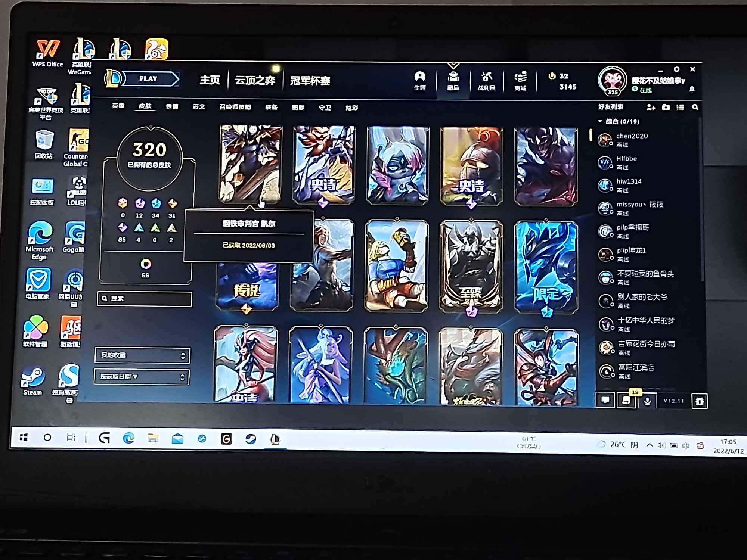Viewport: 747px width, 560px height.
Task: Click the Windows Start button
Action: point(24,437)
